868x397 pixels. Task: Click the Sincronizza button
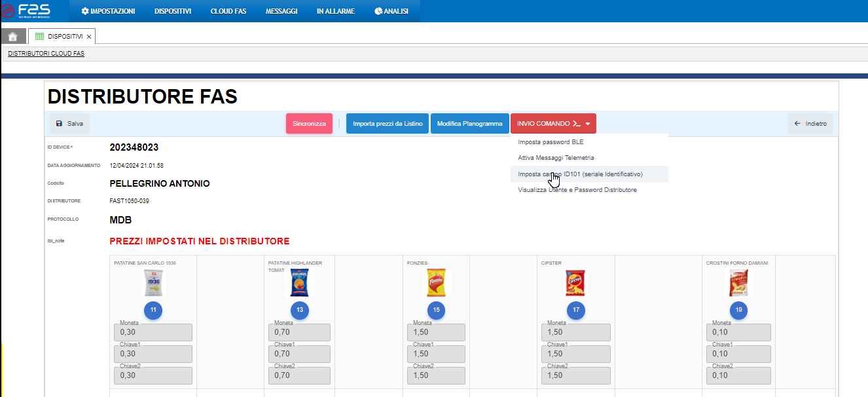coord(309,123)
